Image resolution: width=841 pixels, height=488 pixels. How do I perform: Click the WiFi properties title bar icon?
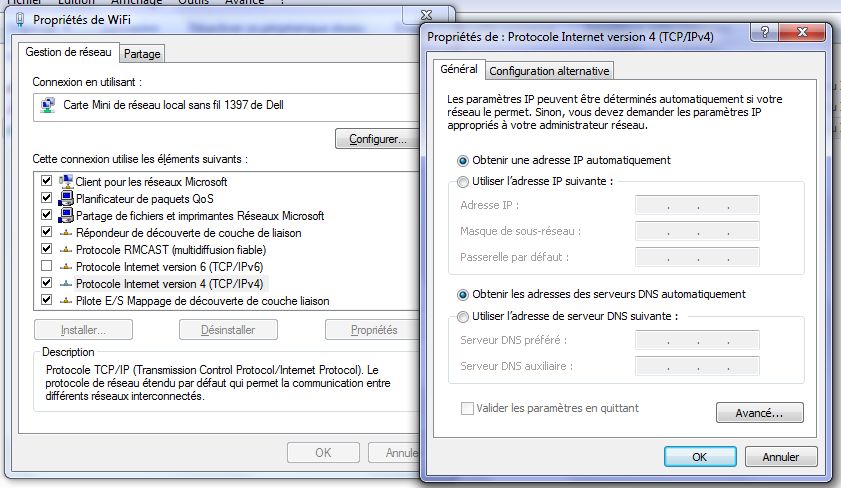(20, 20)
